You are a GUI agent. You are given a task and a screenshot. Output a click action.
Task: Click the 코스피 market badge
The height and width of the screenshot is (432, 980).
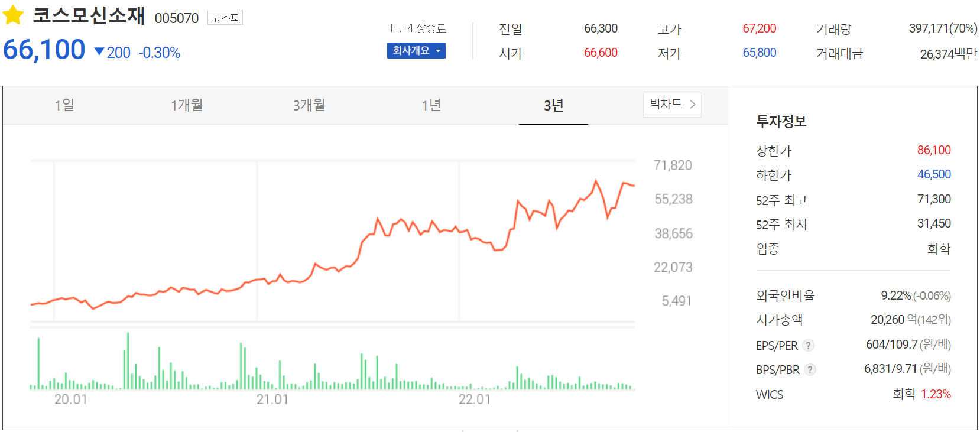pos(225,18)
